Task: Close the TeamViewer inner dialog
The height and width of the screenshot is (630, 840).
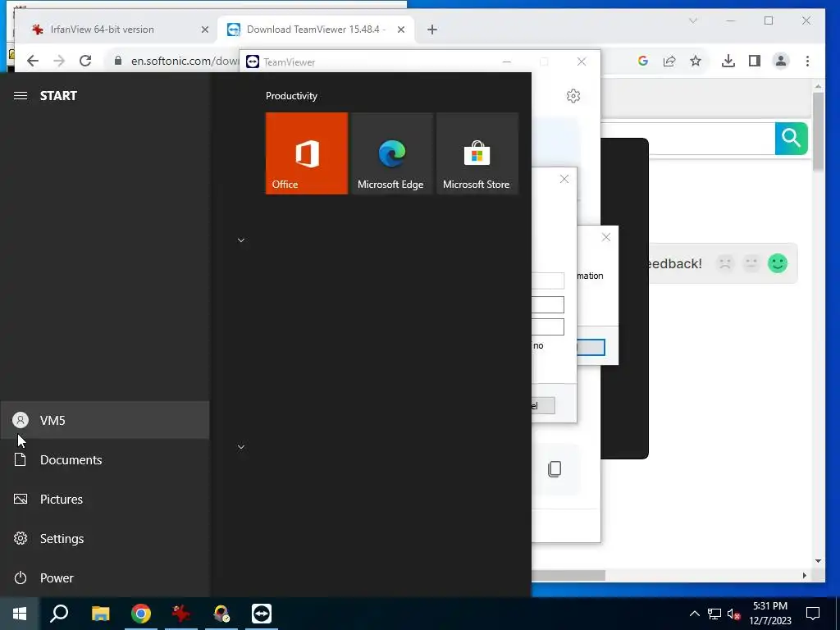Action: [x=564, y=179]
